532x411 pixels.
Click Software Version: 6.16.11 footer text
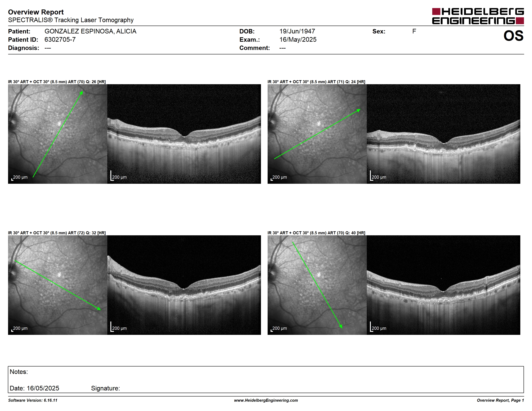point(33,400)
